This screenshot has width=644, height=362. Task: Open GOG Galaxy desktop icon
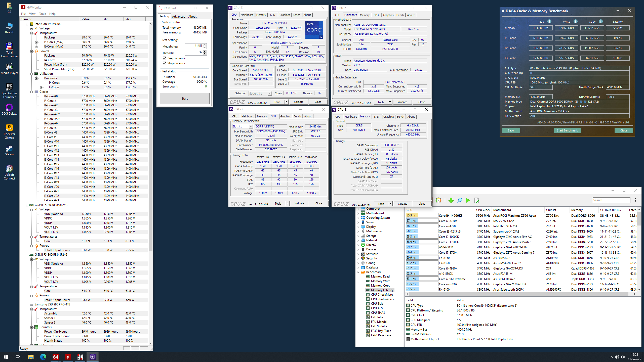pyautogui.click(x=9, y=109)
